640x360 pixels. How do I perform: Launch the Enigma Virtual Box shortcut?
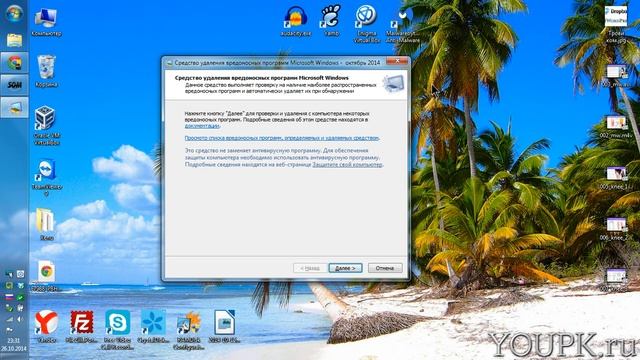[x=366, y=24]
